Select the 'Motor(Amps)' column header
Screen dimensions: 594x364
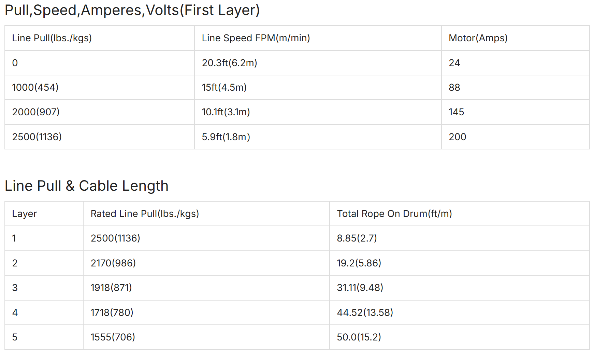[x=516, y=38]
